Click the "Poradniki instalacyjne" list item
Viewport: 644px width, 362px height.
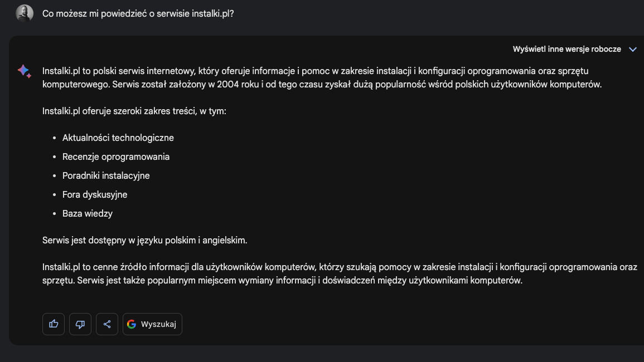point(106,175)
